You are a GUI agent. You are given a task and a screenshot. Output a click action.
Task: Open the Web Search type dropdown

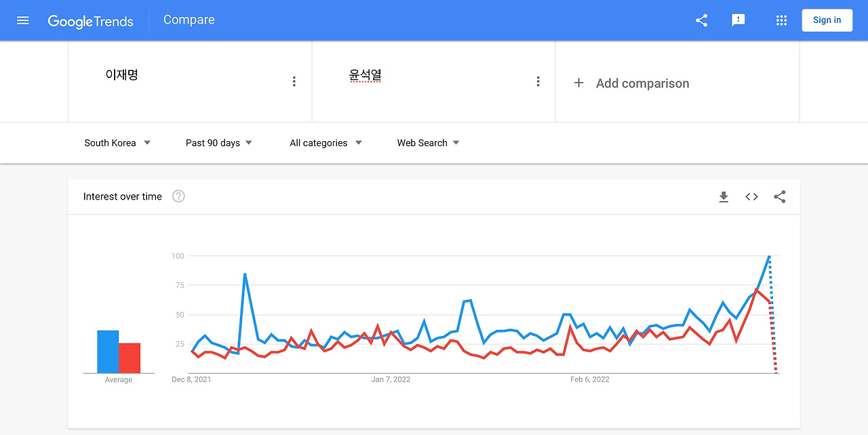pos(429,143)
